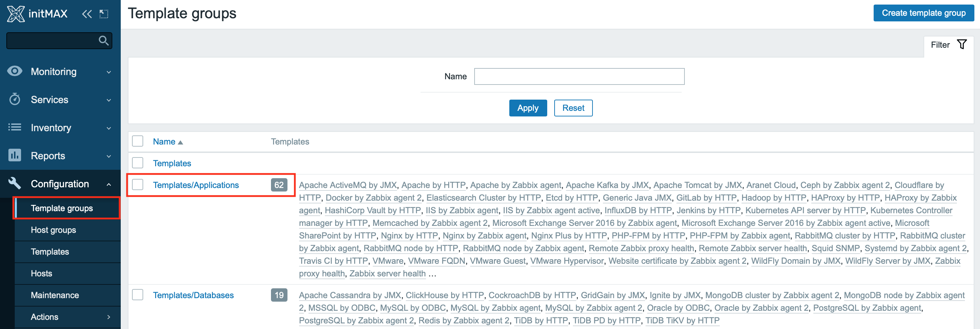
Task: Collapse the sidebar with double-chevron icon
Action: 87,14
